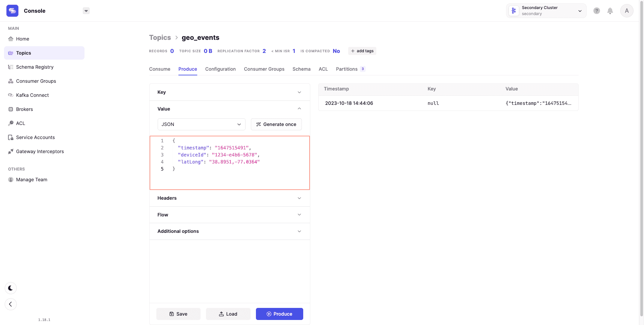Click the user avatar icon

click(626, 11)
